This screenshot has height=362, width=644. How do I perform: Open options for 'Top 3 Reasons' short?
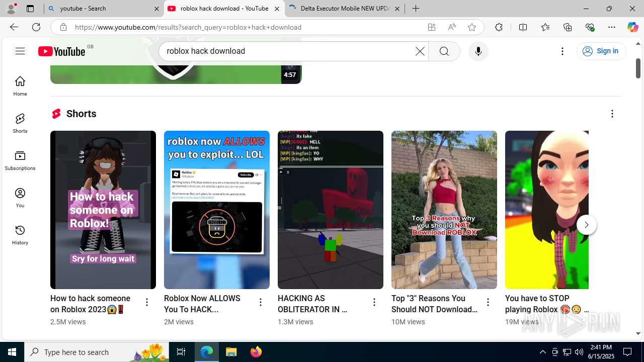pos(488,302)
